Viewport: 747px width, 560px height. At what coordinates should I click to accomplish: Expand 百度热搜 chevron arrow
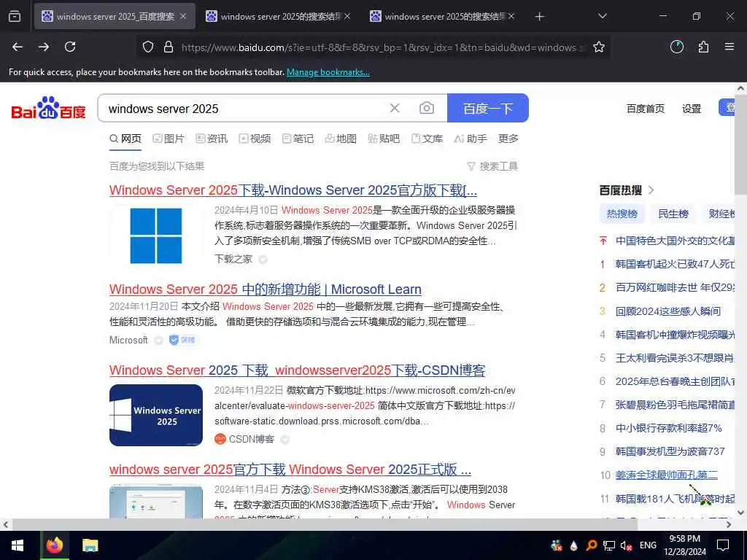click(651, 190)
